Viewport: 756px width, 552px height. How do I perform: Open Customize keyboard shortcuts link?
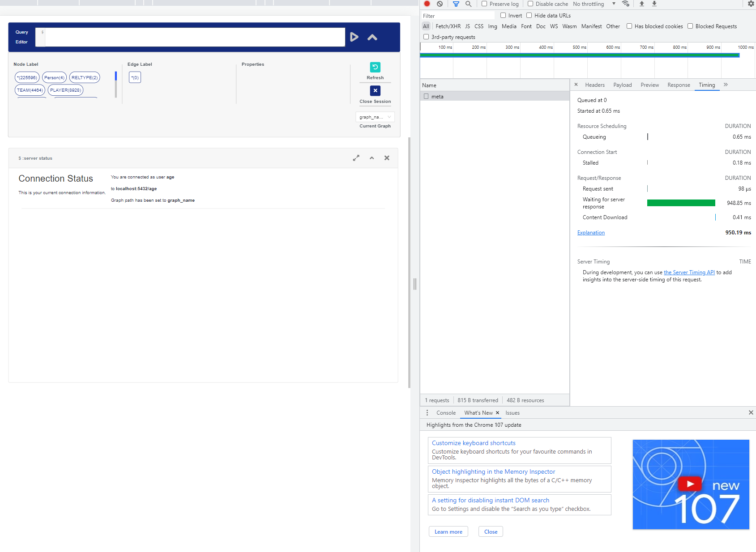pyautogui.click(x=474, y=443)
